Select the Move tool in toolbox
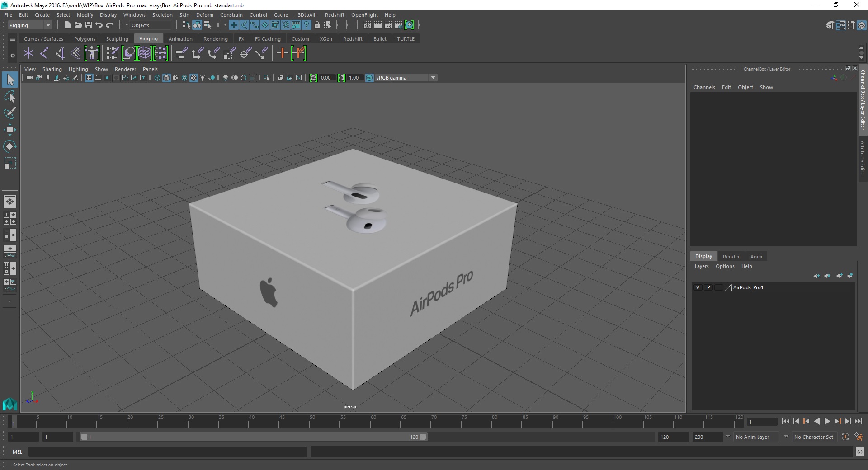 tap(10, 130)
